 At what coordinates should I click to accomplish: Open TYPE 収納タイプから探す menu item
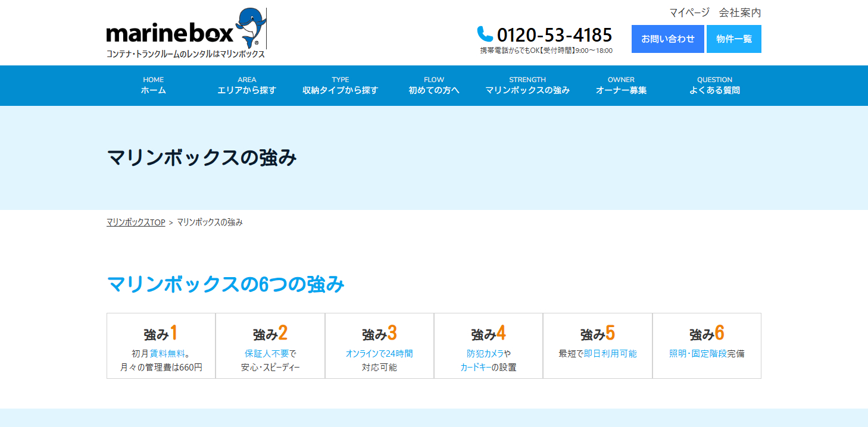coord(341,86)
